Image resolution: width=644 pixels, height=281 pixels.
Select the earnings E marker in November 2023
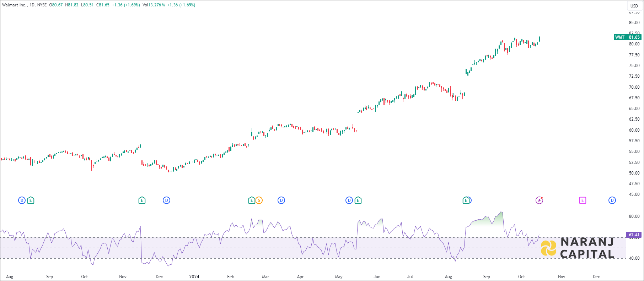142,200
